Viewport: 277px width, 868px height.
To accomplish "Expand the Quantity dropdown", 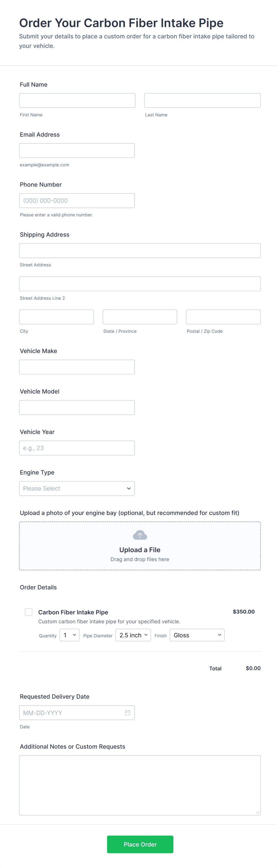I will [69, 635].
